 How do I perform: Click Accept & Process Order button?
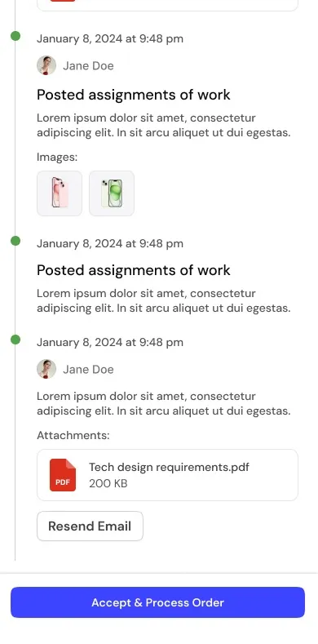pos(157,602)
